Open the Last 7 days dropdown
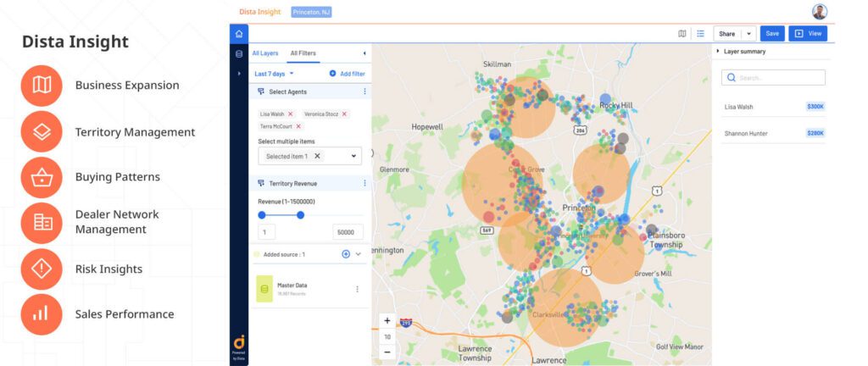 point(274,74)
